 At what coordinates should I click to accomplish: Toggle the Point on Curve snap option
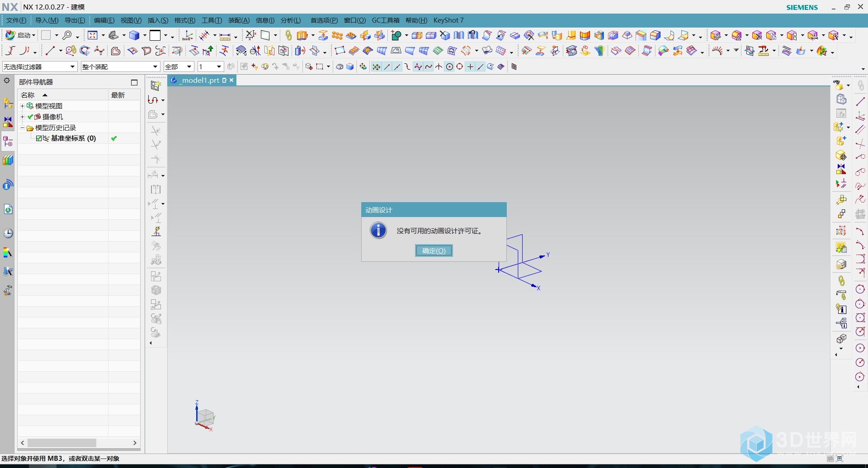(x=481, y=67)
